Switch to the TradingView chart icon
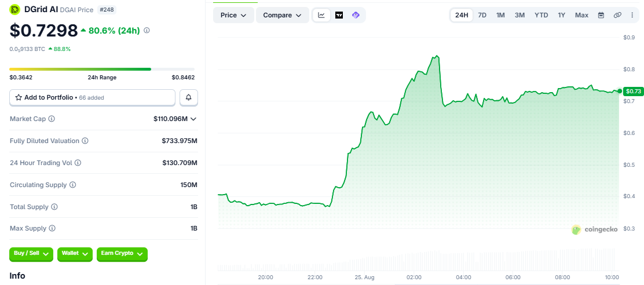The image size is (644, 285). pos(339,15)
